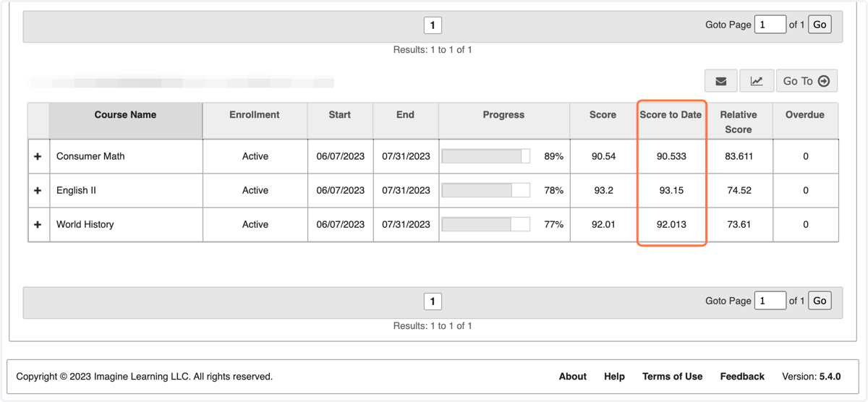Viewport: 868px width, 402px height.
Task: Click the score value 93.2
Action: [603, 190]
